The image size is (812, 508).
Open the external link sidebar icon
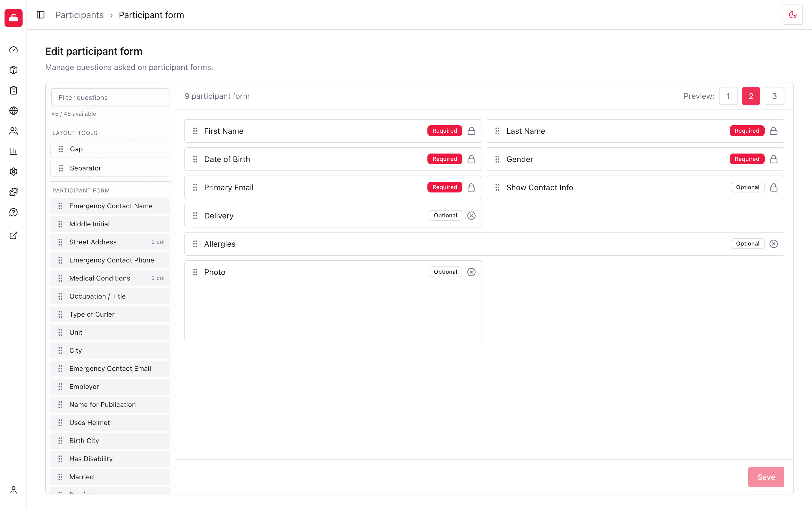14,235
